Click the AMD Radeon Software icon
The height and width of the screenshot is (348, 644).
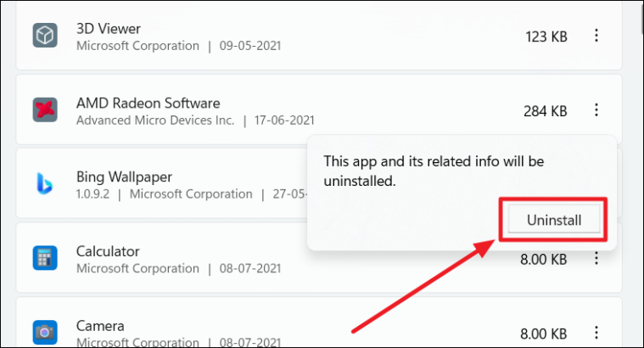[x=45, y=109]
